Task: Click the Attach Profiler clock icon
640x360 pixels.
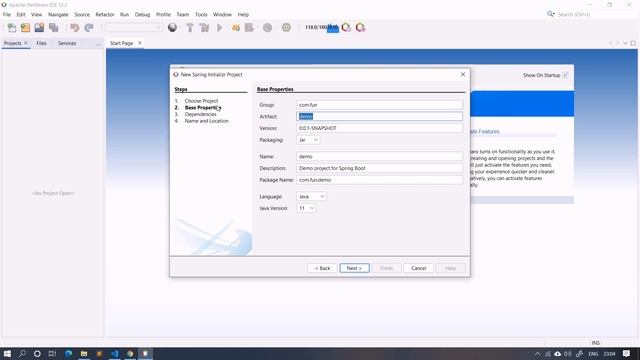Action: click(286, 28)
